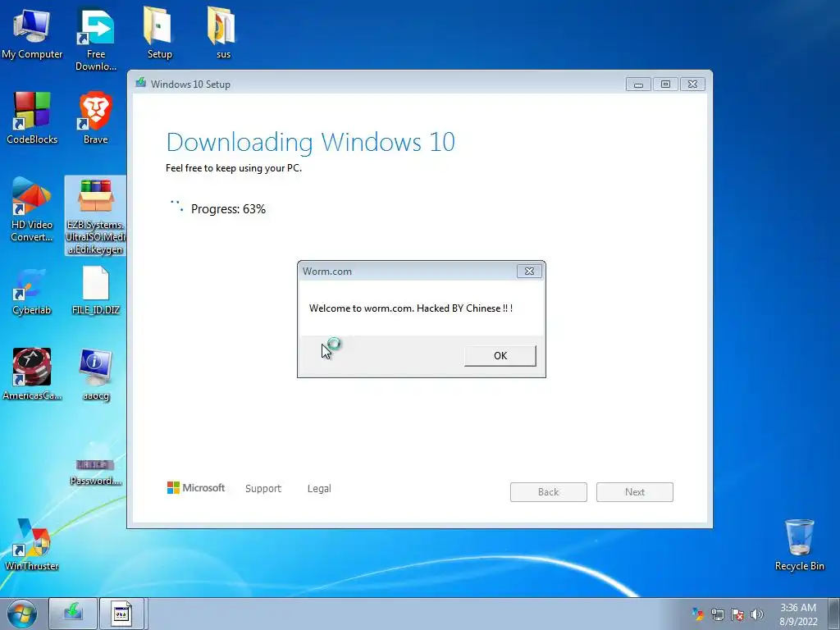Click 'Feel free to keep using your PC.'

click(x=234, y=168)
